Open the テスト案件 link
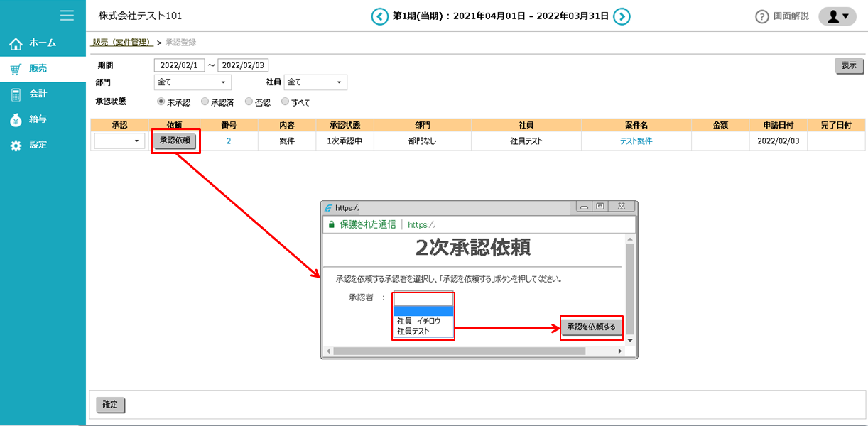 [x=636, y=141]
